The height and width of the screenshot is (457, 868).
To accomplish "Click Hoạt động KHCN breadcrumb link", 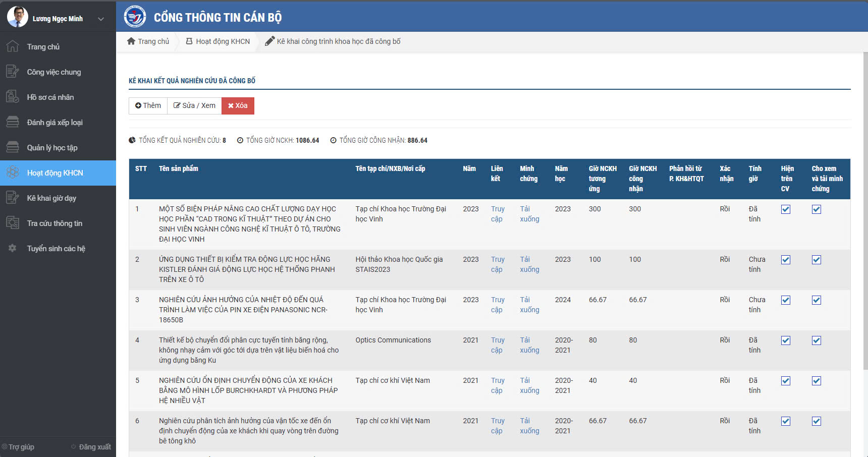I will tap(223, 41).
